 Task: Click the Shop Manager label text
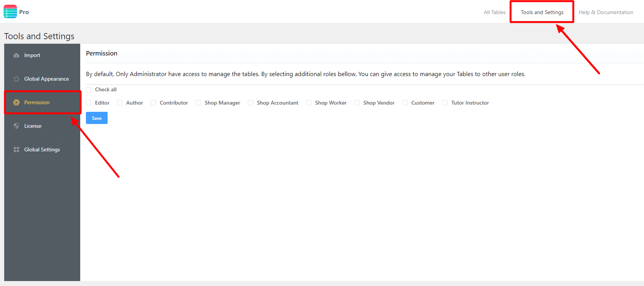(222, 103)
